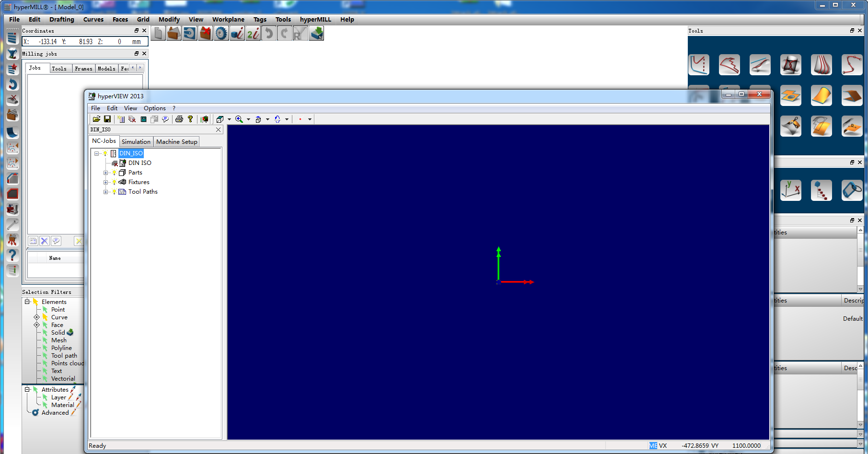Viewport: 868px width, 454px height.
Task: Click the Name column header in jobs panel
Action: tap(55, 258)
